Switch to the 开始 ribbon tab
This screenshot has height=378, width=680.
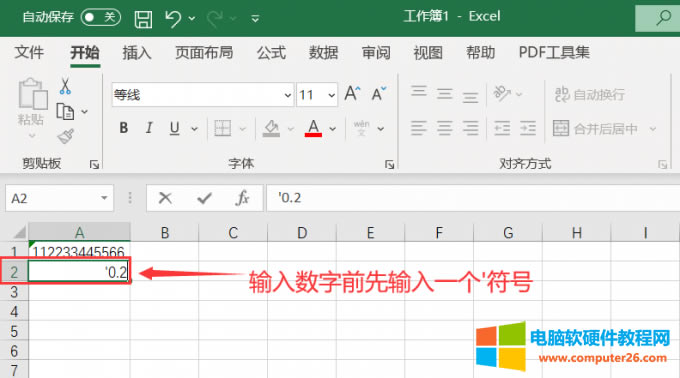pos(85,52)
